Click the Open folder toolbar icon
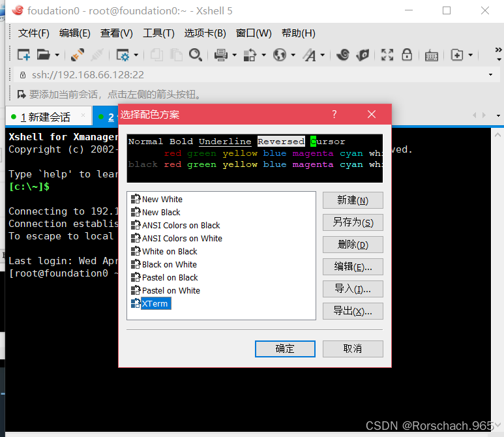 tap(44, 55)
